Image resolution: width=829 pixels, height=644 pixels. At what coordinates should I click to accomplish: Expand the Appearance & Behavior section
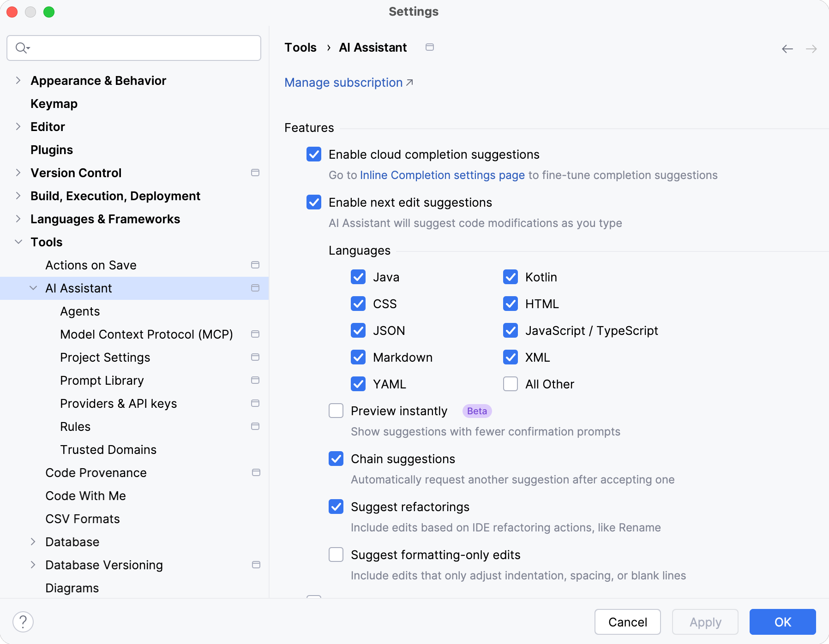(18, 80)
